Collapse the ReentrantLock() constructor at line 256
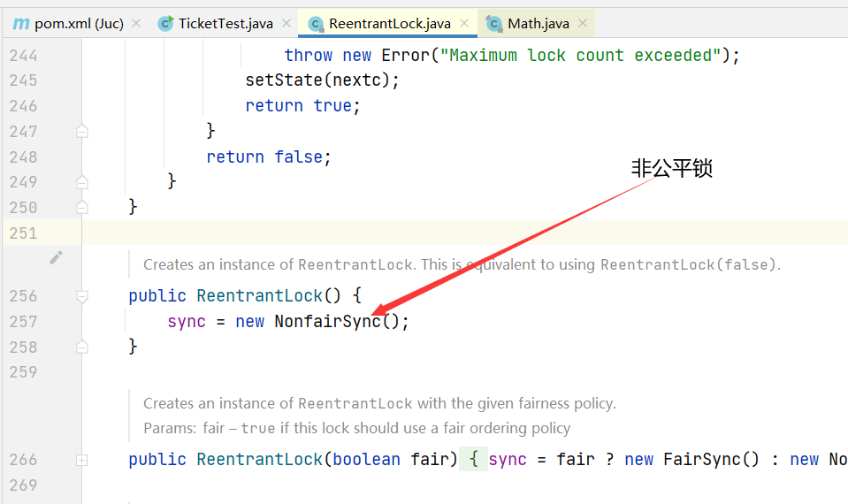848x504 pixels. pos(81,296)
